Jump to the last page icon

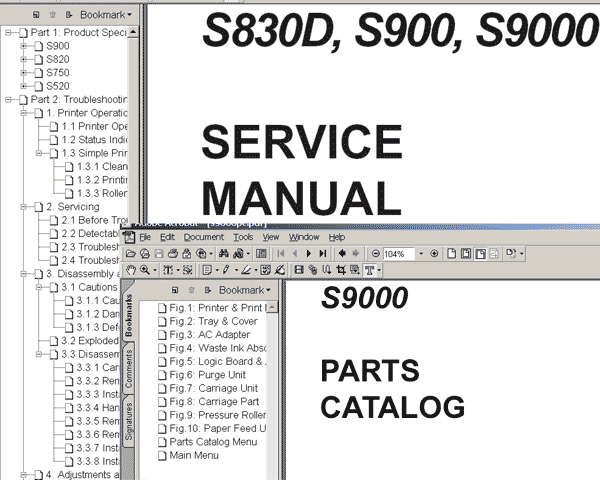click(323, 253)
